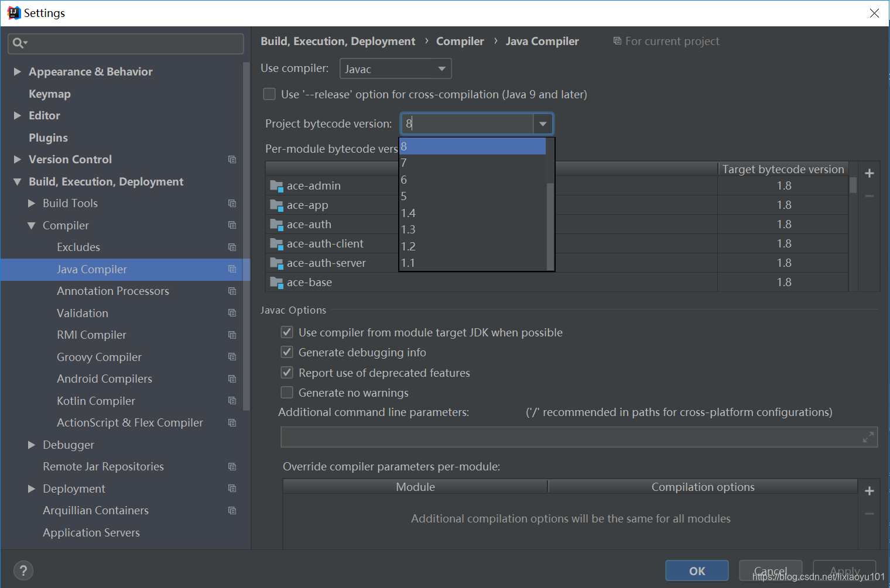Add override compiler parameters module with plus
Viewport: 890px width, 588px height.
(x=870, y=491)
